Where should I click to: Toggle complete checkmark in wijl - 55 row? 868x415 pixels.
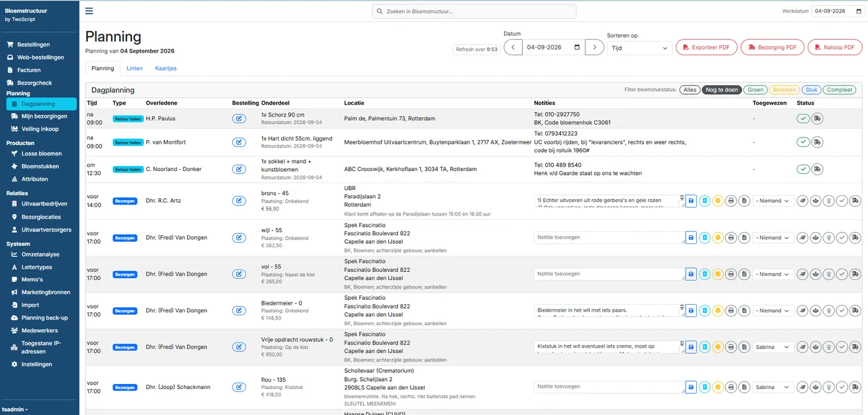pyautogui.click(x=842, y=237)
